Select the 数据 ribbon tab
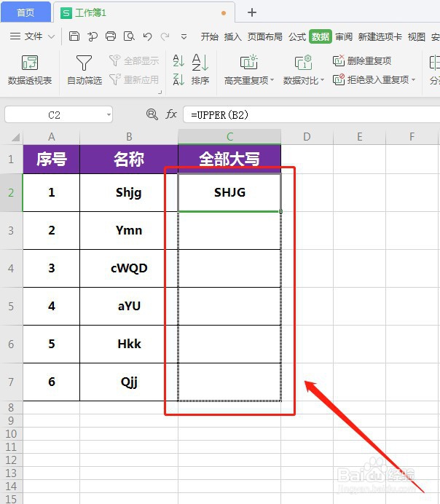This screenshot has width=440, height=504. [321, 36]
